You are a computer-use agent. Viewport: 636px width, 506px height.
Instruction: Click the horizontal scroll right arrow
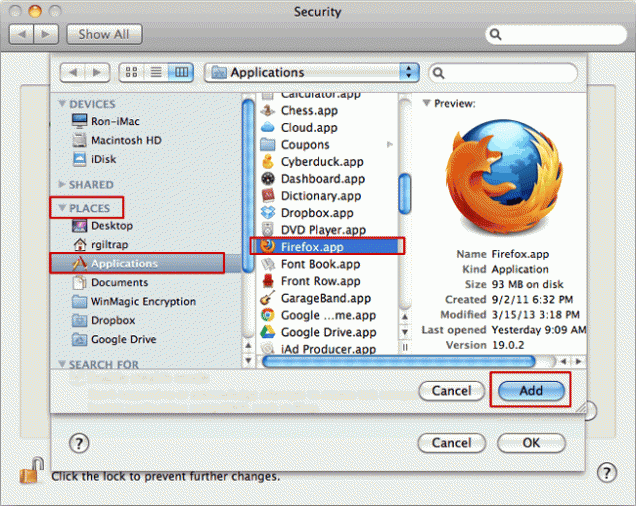tap(578, 361)
